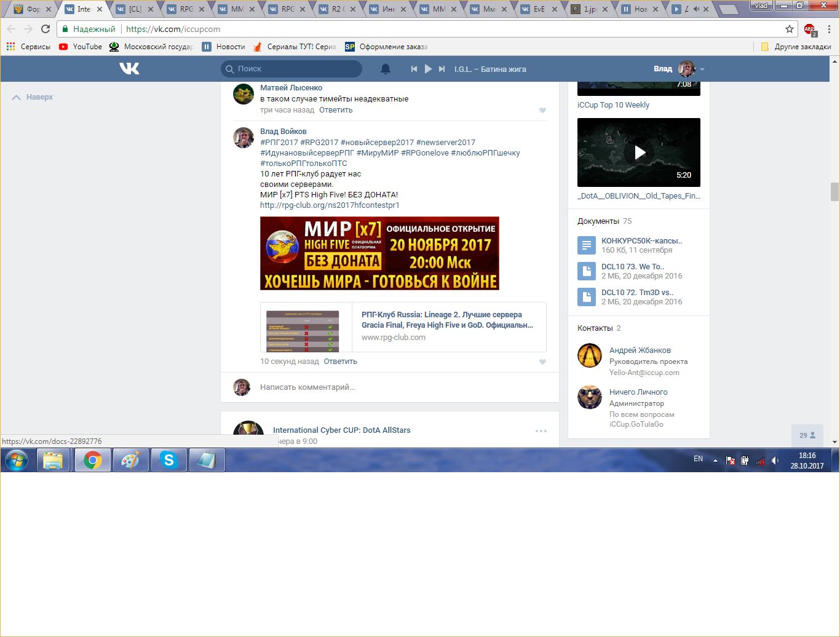Bookmark this page with the star
840x637 pixels.
pyautogui.click(x=790, y=29)
